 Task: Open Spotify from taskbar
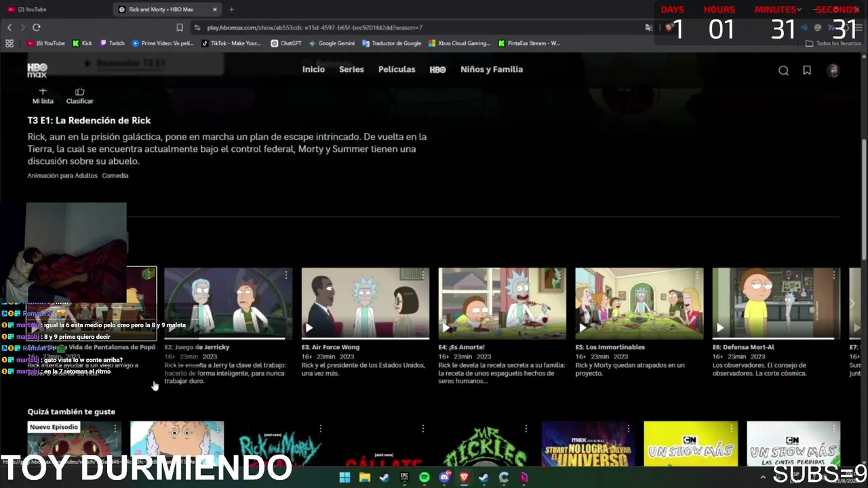click(x=425, y=477)
